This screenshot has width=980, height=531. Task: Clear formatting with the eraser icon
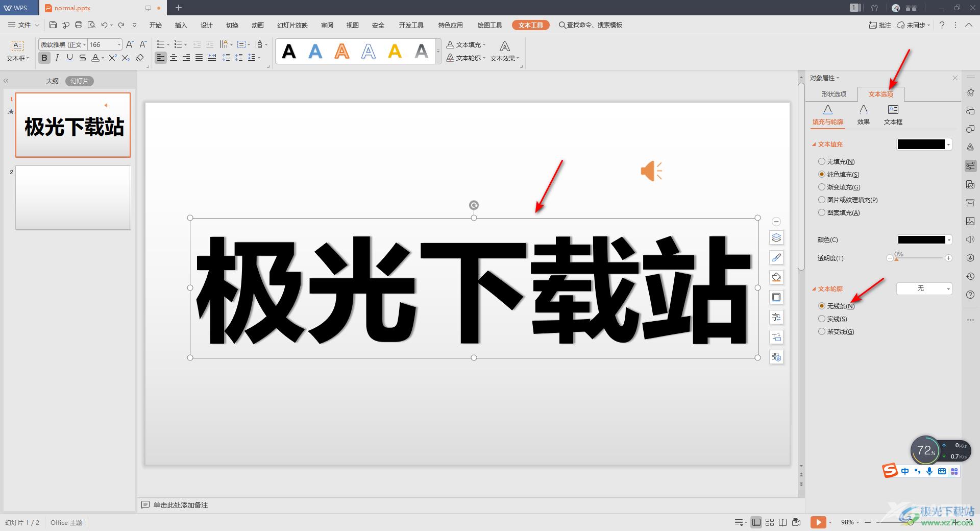point(140,58)
